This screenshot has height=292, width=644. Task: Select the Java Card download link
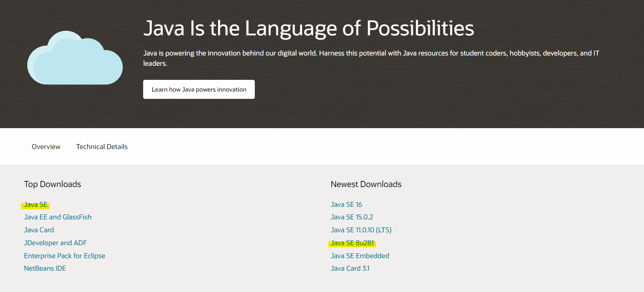(39, 230)
